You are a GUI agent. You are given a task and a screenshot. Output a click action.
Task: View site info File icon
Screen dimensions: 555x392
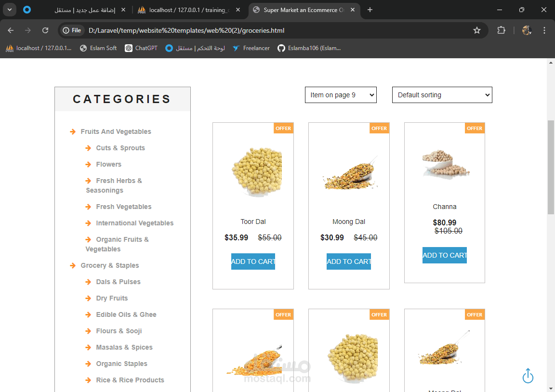point(72,30)
